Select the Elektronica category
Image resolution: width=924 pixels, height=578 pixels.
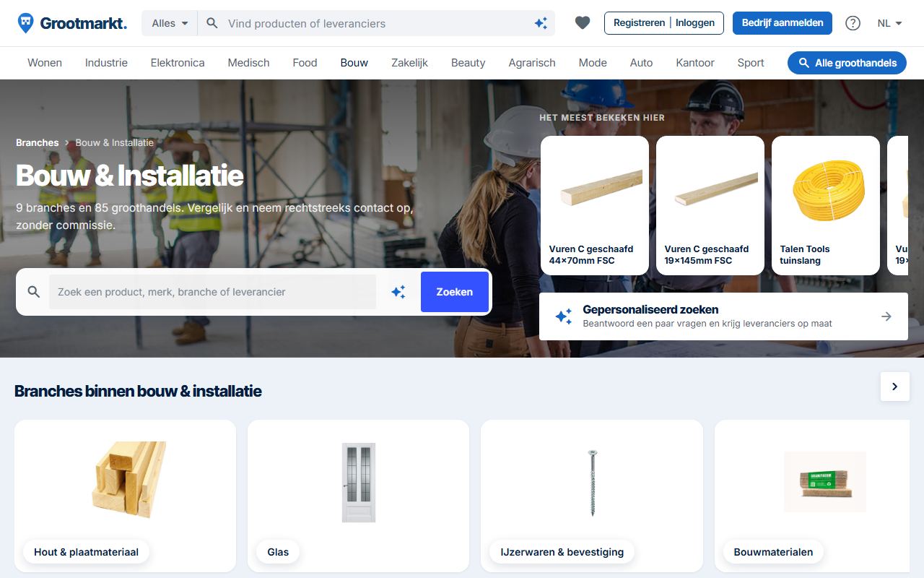[178, 63]
